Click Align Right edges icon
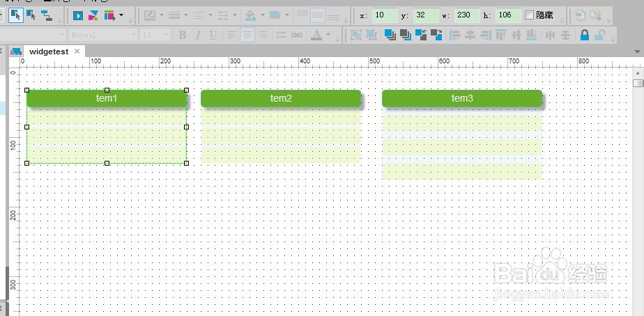This screenshot has width=644, height=316. 486,35
